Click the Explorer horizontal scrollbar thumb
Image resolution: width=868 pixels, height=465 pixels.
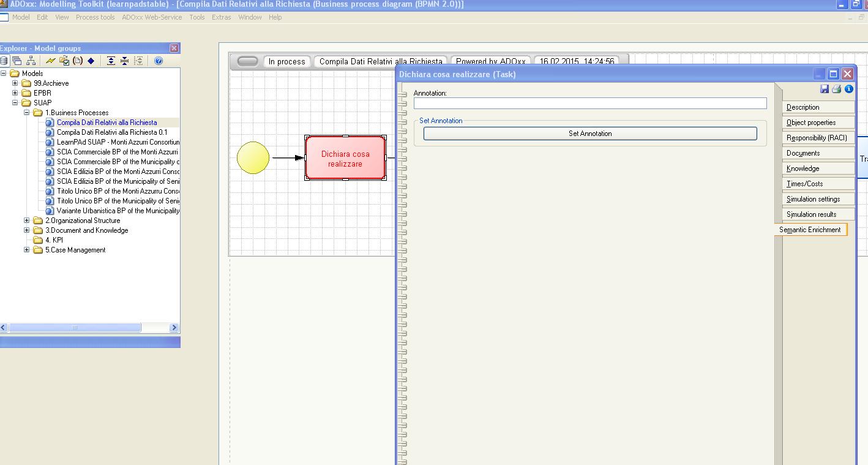pyautogui.click(x=75, y=328)
